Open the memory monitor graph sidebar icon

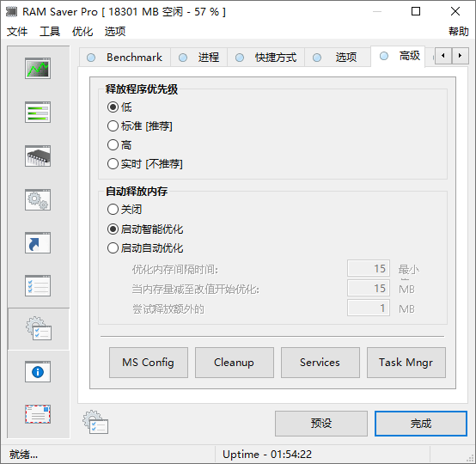coord(38,69)
